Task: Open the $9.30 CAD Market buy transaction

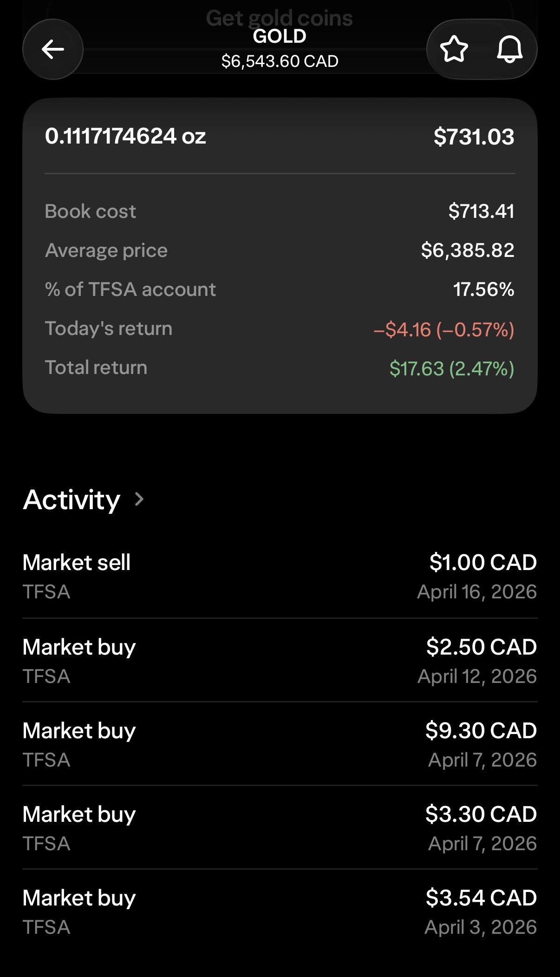Action: pos(280,744)
